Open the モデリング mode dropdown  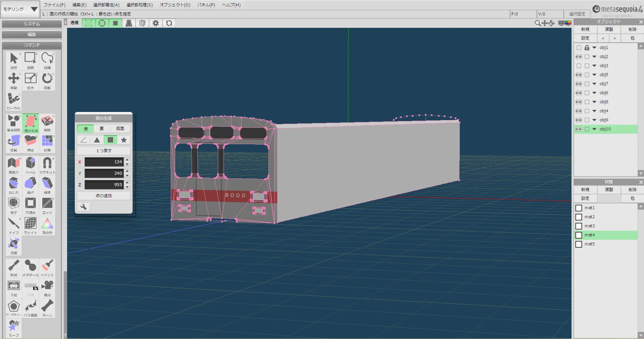point(20,9)
